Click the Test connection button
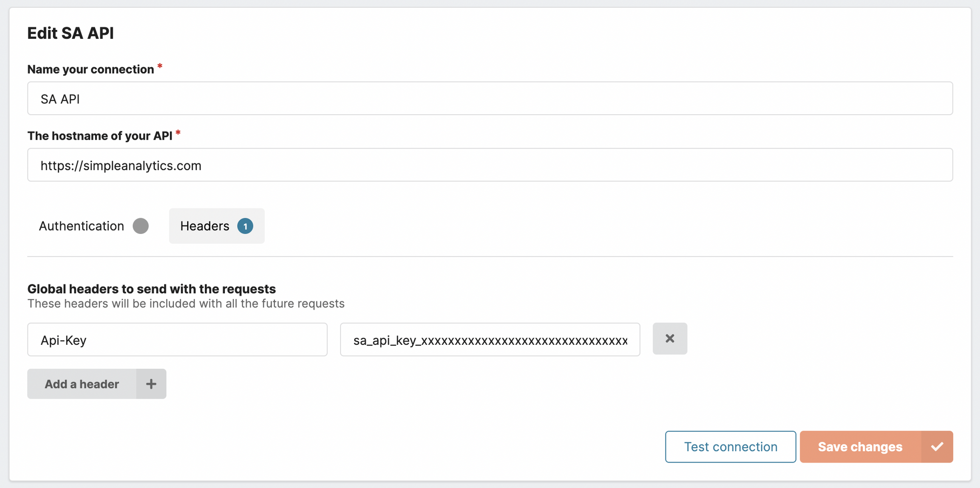The image size is (980, 488). [730, 446]
